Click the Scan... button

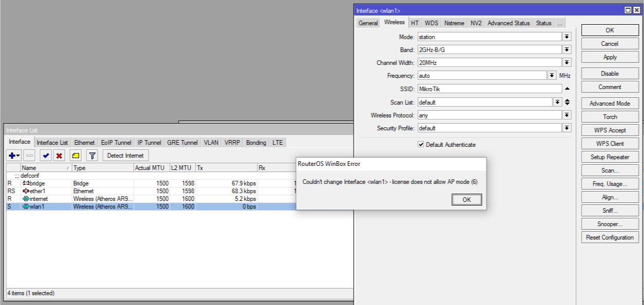pos(610,171)
